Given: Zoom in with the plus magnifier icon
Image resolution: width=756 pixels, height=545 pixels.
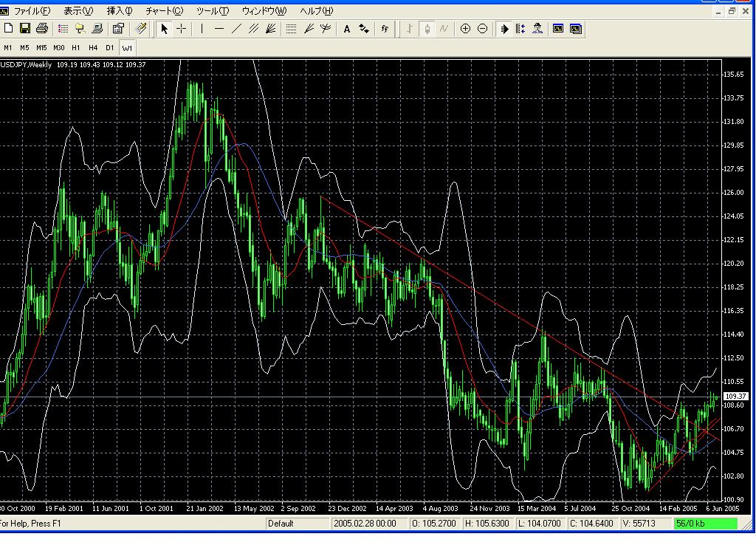Looking at the screenshot, I should (x=465, y=29).
